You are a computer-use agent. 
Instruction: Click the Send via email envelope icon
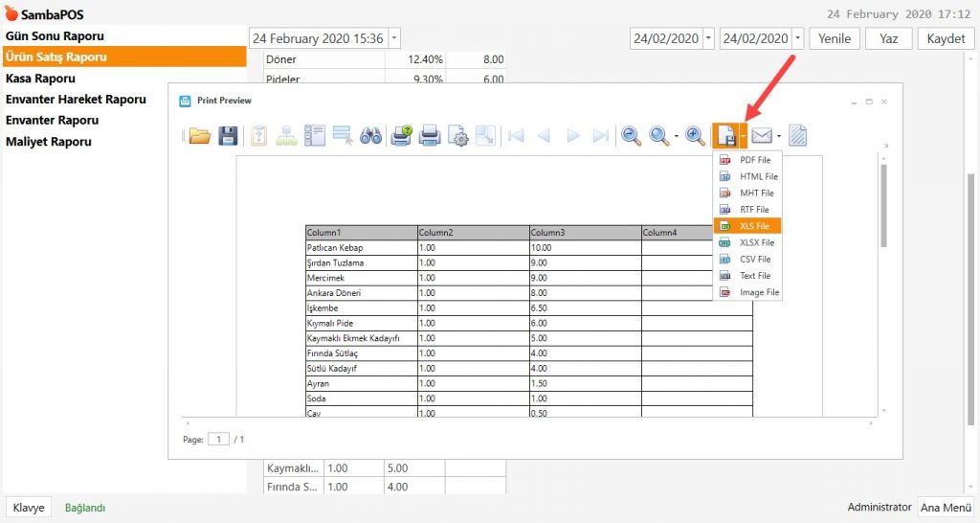[762, 136]
